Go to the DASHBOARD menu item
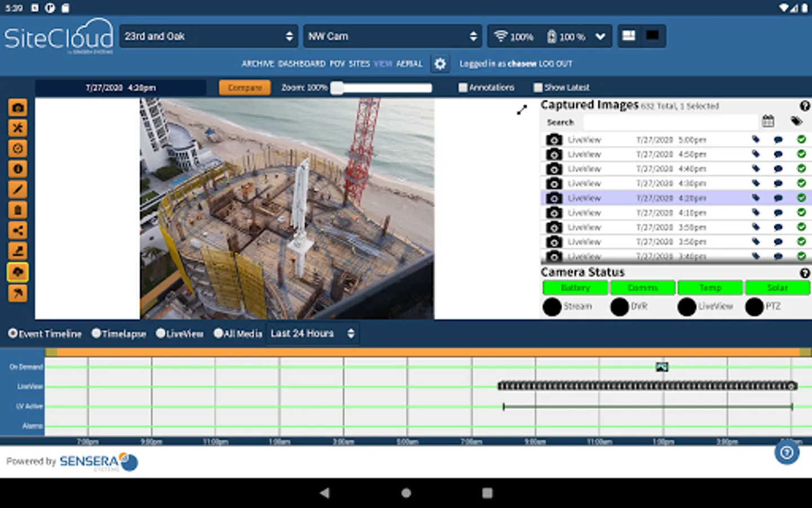This screenshot has height=508, width=812. [302, 64]
